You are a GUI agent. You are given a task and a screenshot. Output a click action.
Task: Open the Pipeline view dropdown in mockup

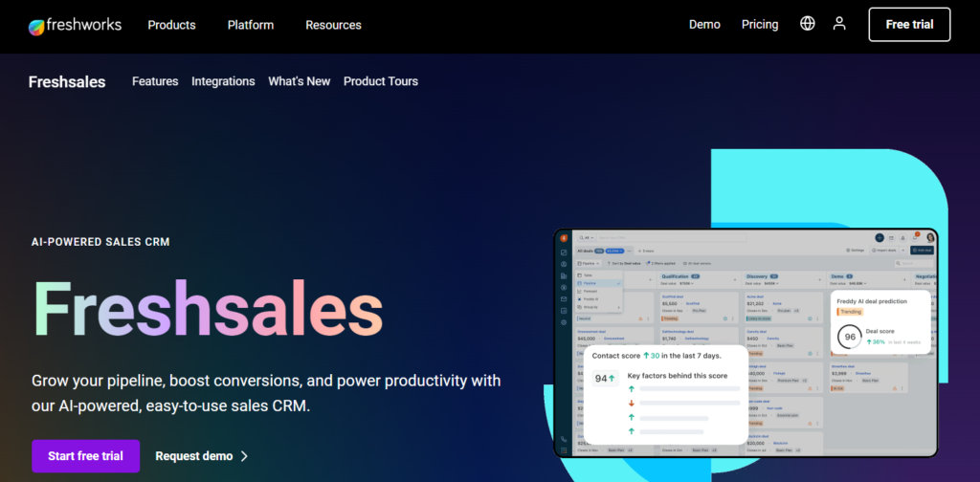(589, 264)
